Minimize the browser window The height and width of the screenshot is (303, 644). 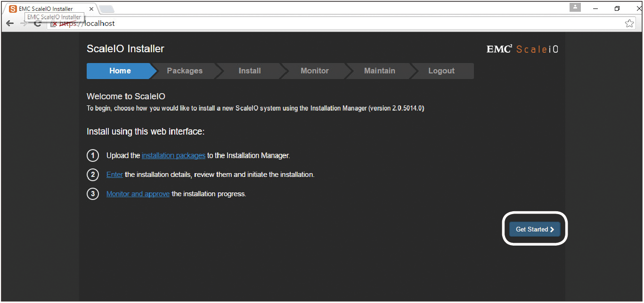pyautogui.click(x=595, y=8)
